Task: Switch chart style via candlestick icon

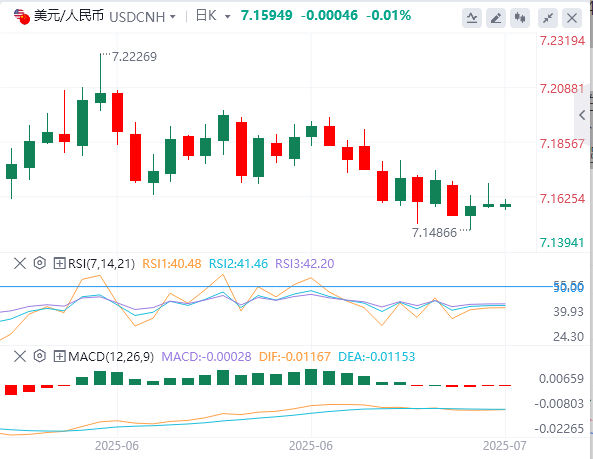Action: (x=520, y=18)
